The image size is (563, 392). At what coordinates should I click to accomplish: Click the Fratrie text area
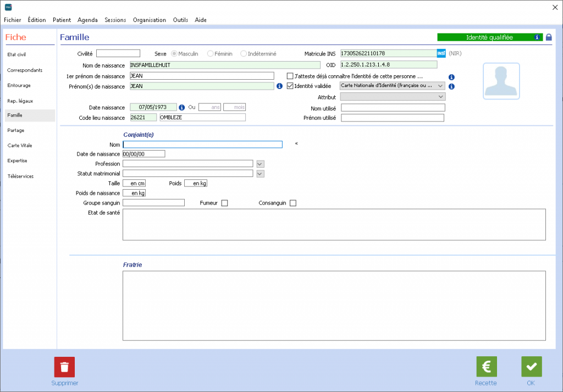334,306
